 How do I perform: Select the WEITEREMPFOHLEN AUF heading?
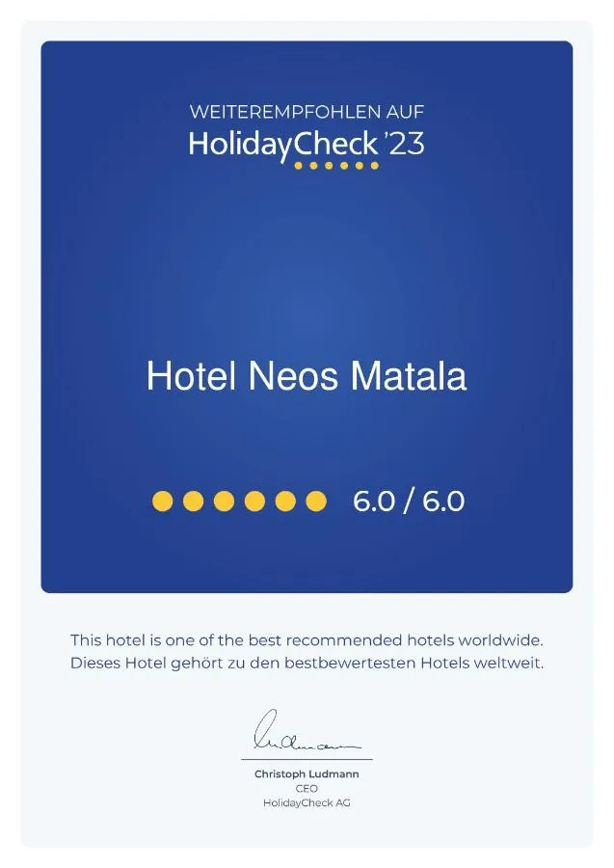click(x=307, y=112)
